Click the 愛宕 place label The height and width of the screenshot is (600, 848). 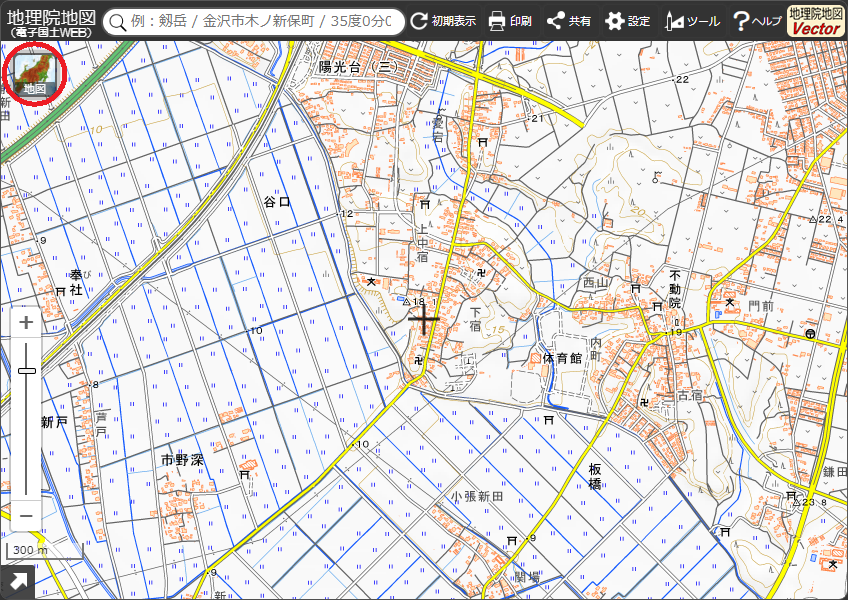coord(437,129)
